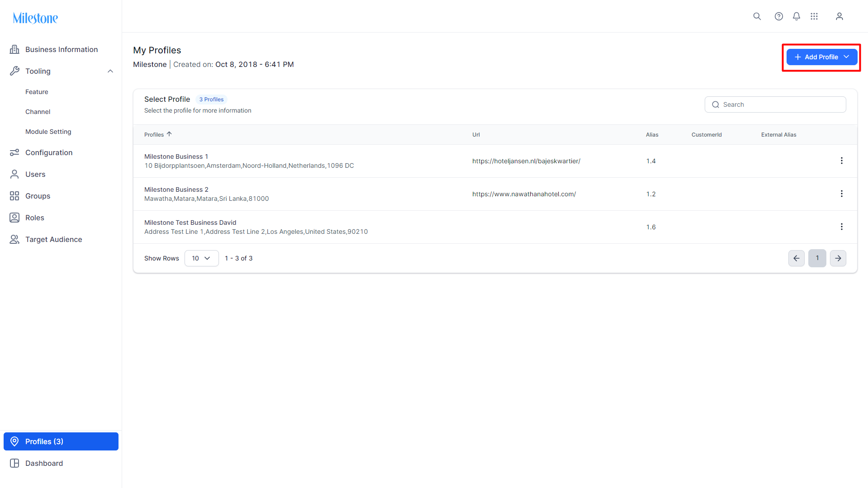Open Business Information in sidebar
This screenshot has width=868, height=488.
[61, 49]
